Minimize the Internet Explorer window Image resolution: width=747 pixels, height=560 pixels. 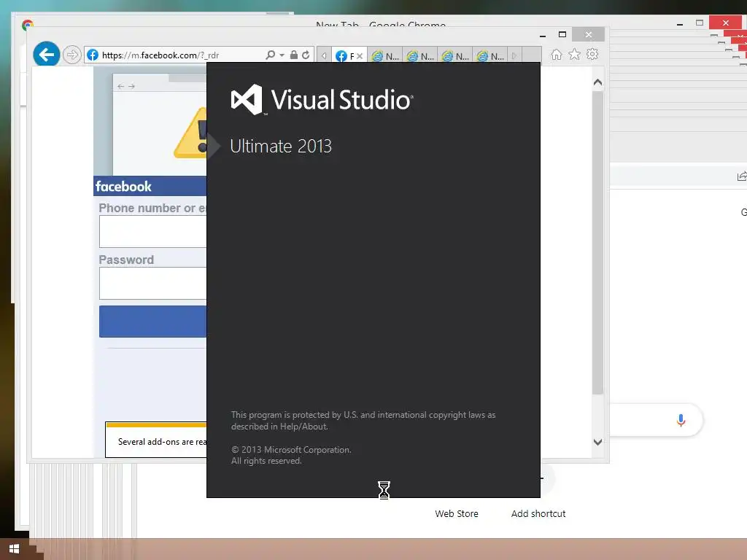[x=543, y=35]
